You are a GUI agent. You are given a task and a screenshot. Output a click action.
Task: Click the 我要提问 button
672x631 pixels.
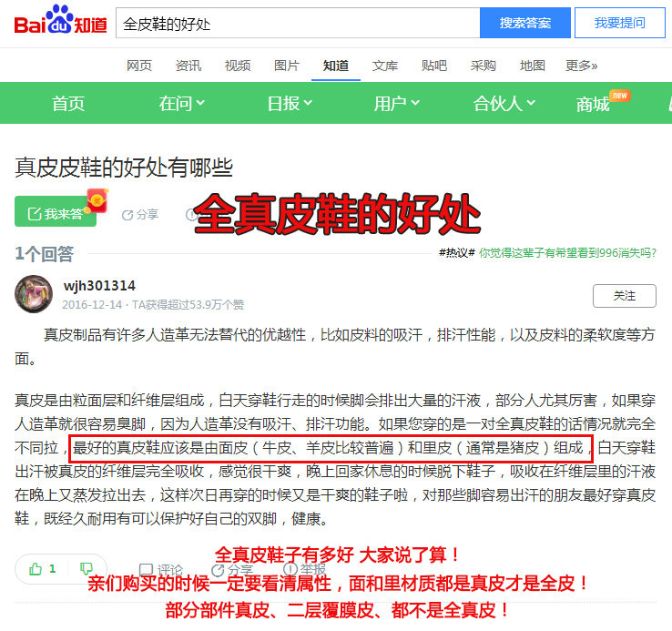[x=620, y=23]
